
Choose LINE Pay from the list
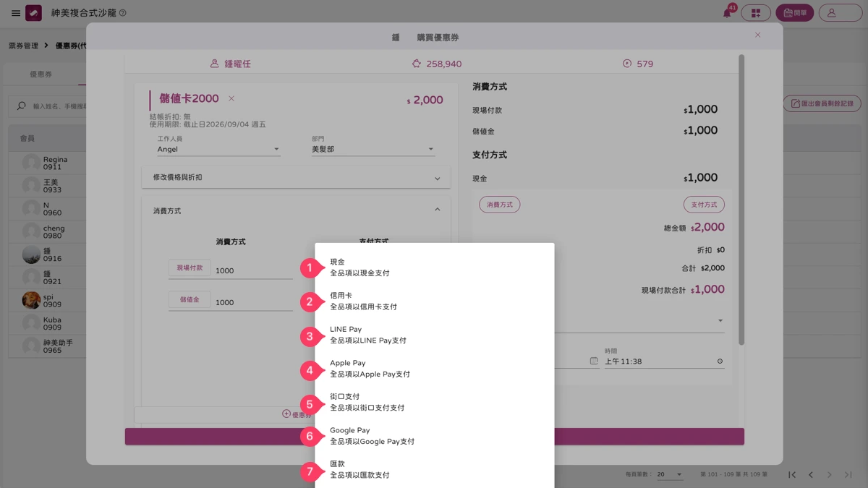pyautogui.click(x=435, y=335)
